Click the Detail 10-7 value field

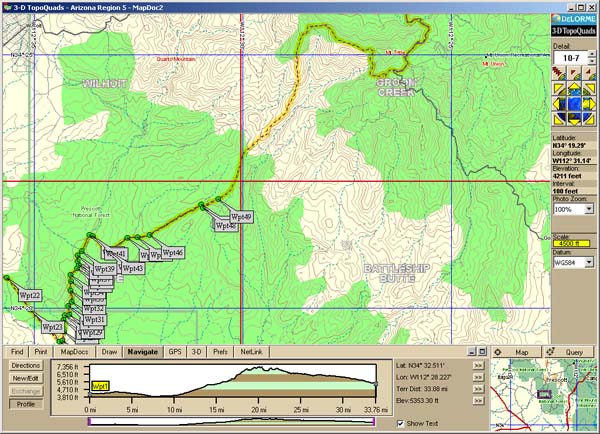[x=571, y=58]
